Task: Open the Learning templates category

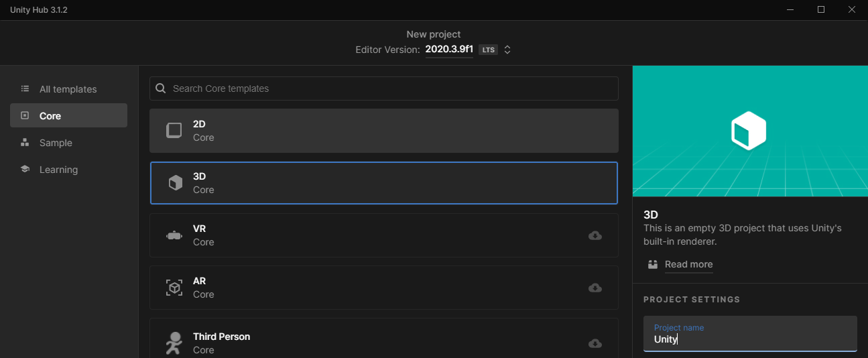Action: pos(68,170)
